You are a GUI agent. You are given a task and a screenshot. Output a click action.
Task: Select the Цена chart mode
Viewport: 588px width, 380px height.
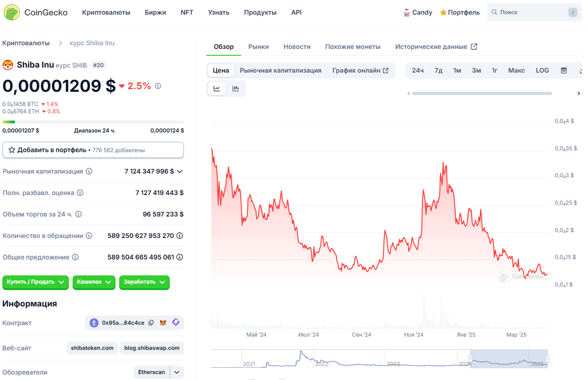point(221,71)
